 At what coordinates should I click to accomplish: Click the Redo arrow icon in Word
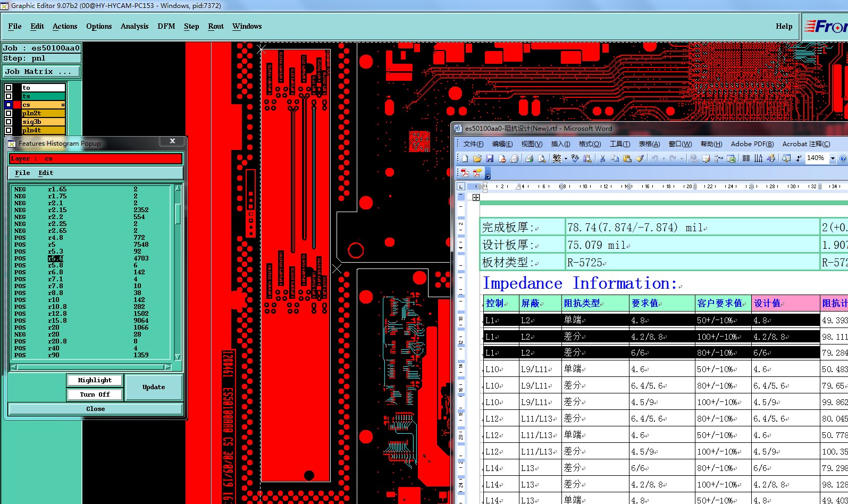(673, 158)
